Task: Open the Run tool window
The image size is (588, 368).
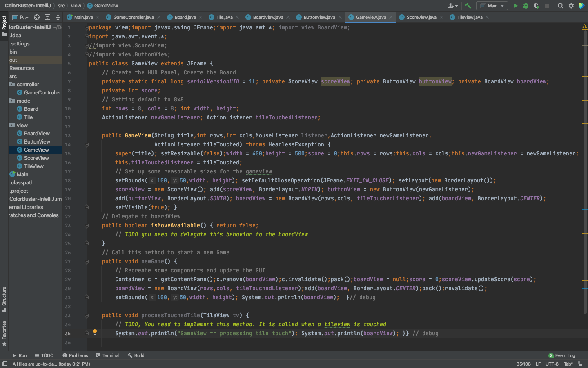Action: (19, 355)
